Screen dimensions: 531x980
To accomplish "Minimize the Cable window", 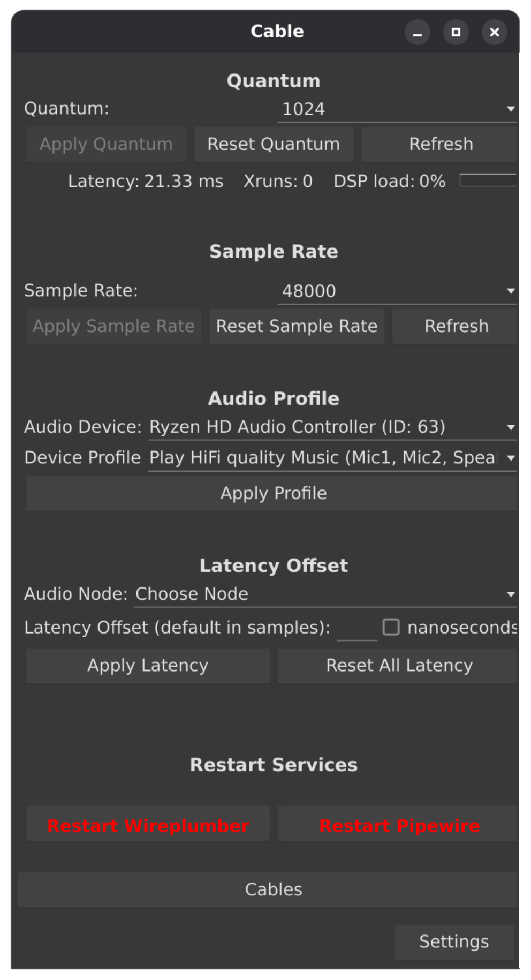I will click(417, 33).
